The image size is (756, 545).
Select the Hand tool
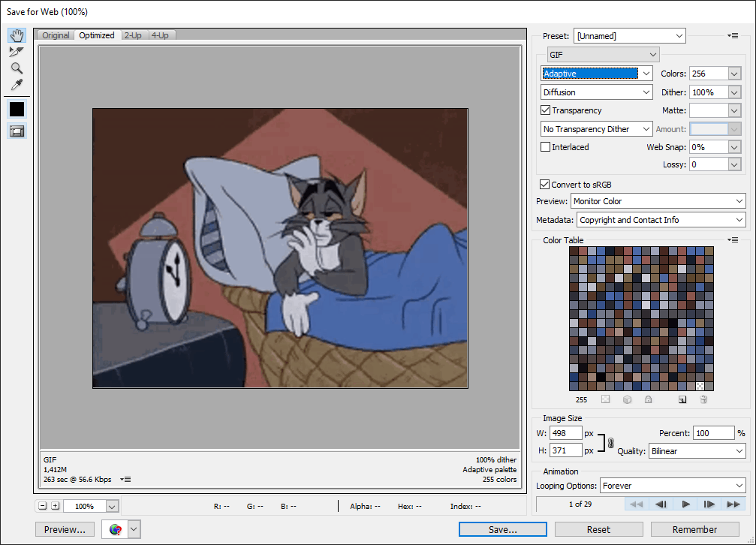click(17, 35)
